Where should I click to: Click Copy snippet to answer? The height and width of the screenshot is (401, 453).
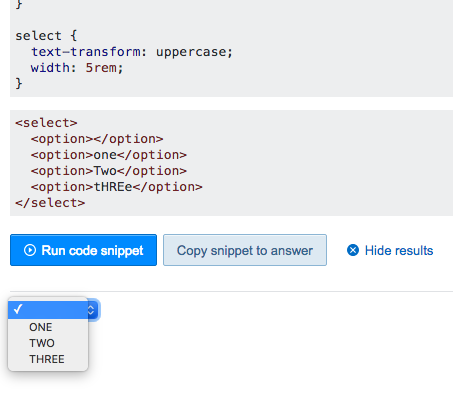coord(245,250)
